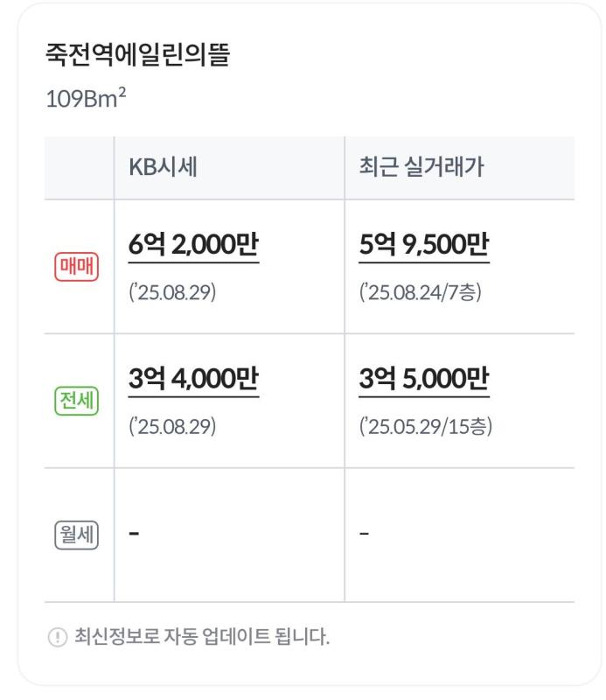
Task: Click the empty top-left header cell
Action: [79, 168]
